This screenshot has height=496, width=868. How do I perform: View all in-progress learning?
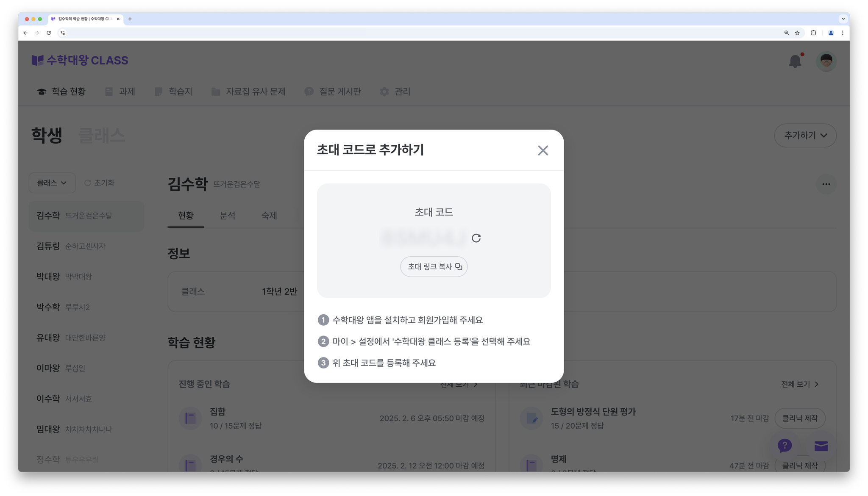[x=459, y=385]
